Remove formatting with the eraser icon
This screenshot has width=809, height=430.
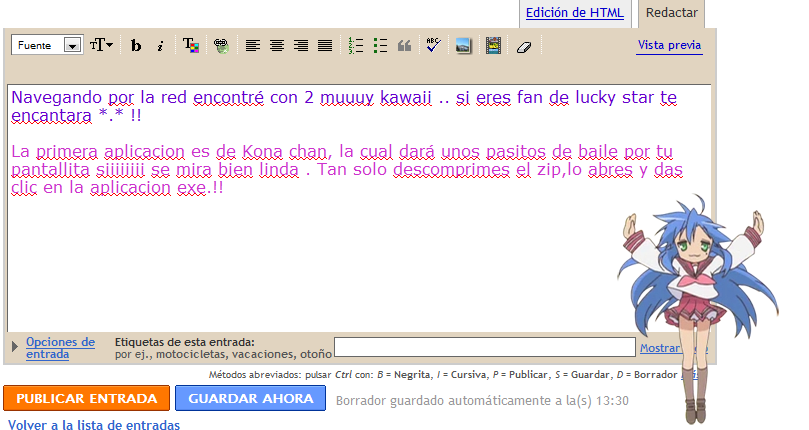524,47
